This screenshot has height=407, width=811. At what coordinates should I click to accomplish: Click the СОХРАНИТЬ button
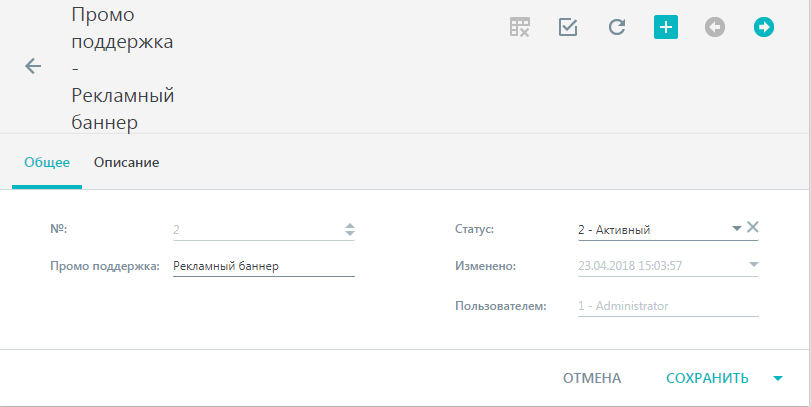click(707, 378)
